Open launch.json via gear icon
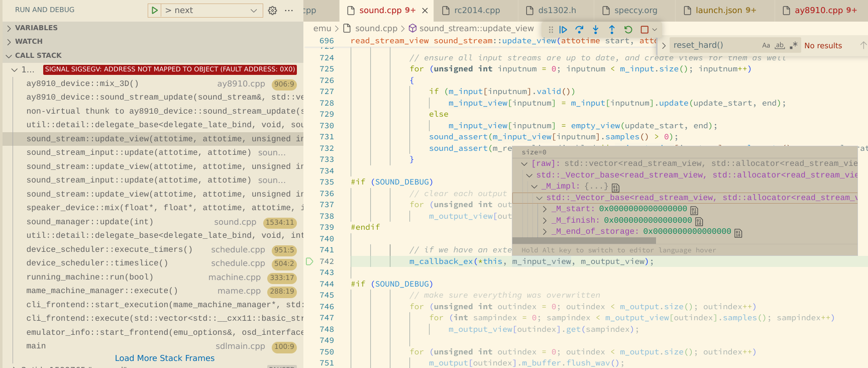The width and height of the screenshot is (868, 368). coord(272,11)
